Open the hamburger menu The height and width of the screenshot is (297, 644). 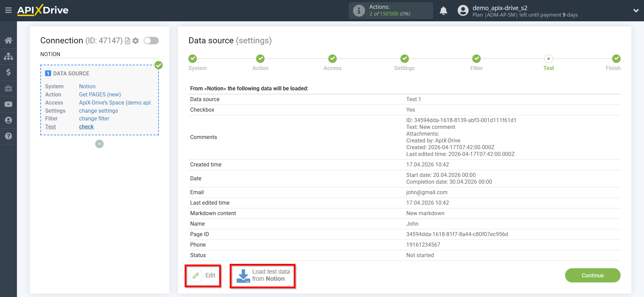[x=8, y=10]
